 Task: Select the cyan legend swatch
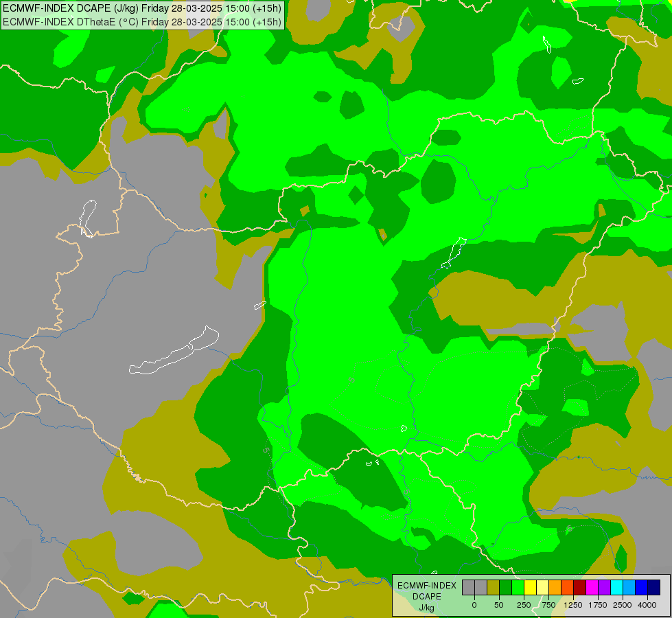(x=616, y=587)
